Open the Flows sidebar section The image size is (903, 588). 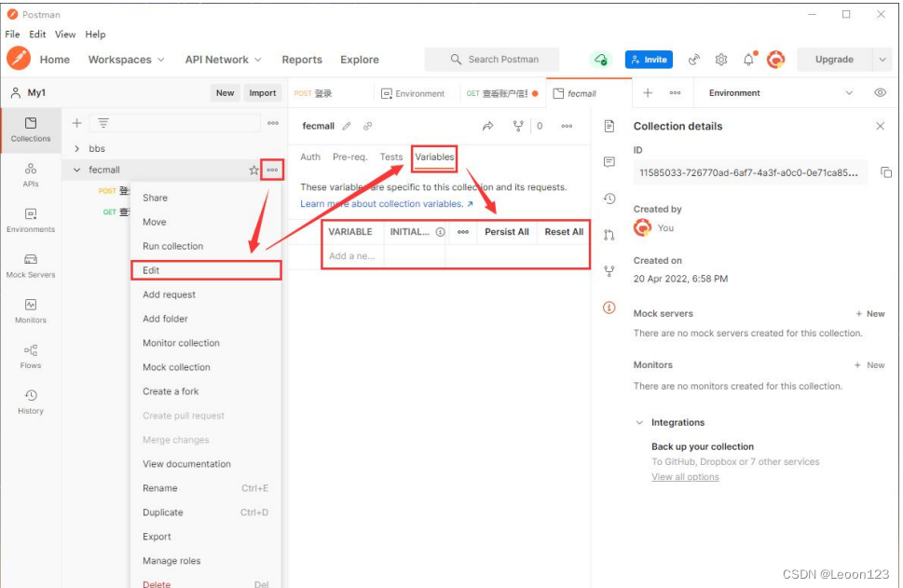pos(31,357)
